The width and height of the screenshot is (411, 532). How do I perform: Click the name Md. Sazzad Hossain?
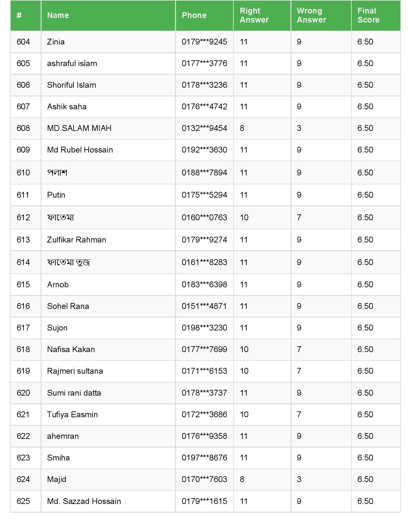point(84,501)
